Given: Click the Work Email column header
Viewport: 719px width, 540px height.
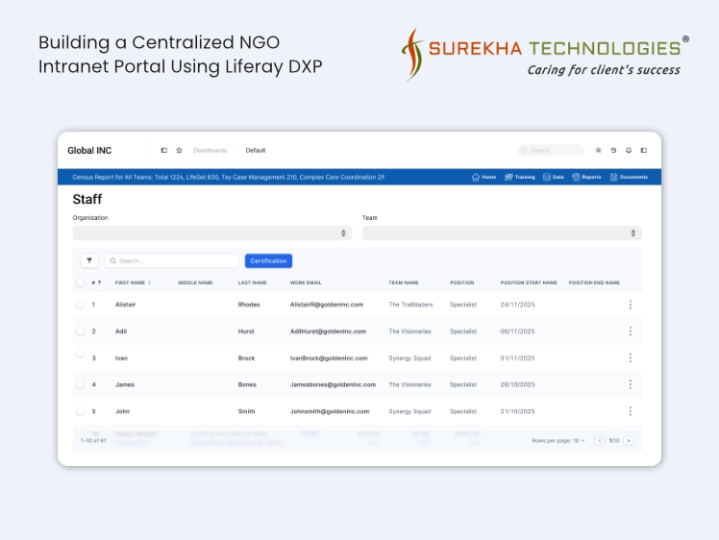Looking at the screenshot, I should coord(305,282).
